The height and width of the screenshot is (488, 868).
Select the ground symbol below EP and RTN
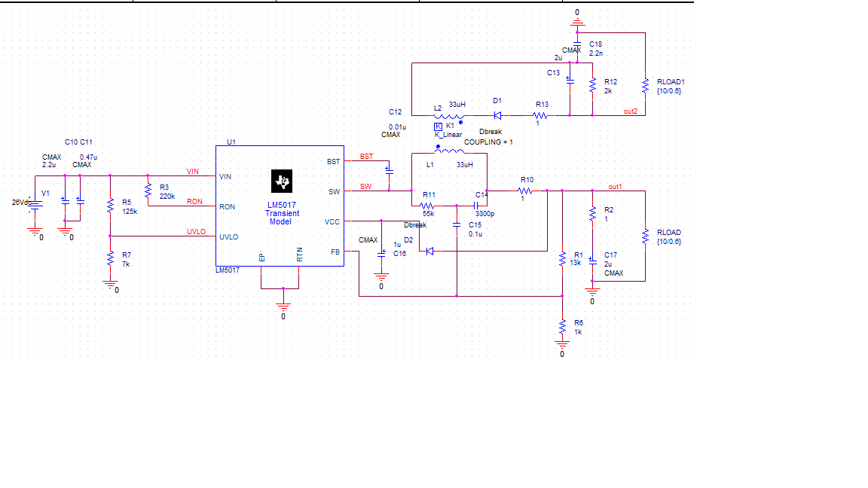pyautogui.click(x=283, y=307)
